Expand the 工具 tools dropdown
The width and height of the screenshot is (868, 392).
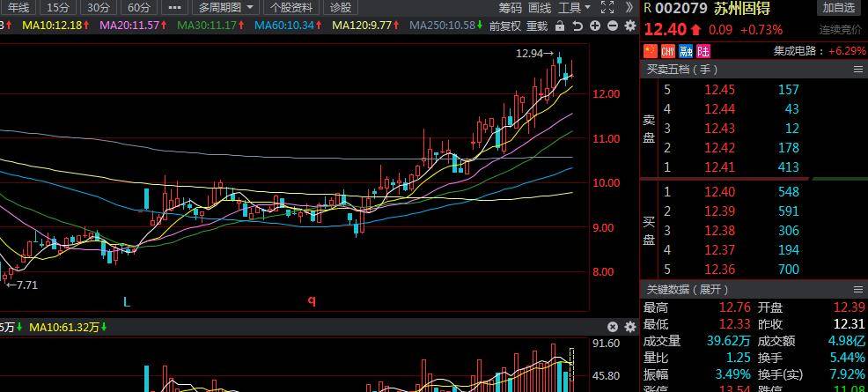pos(574,7)
